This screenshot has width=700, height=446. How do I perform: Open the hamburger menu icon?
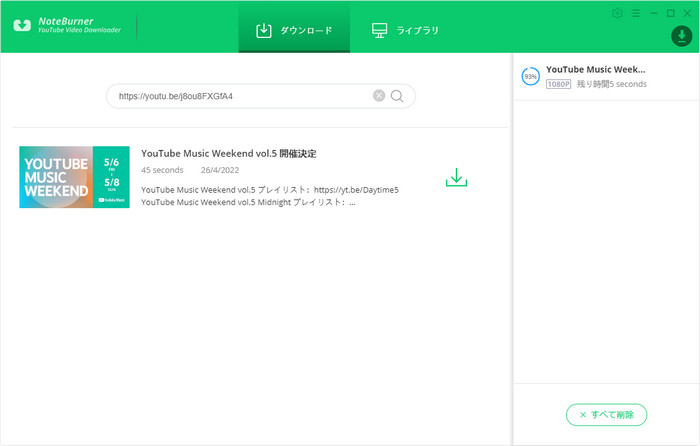[x=636, y=13]
